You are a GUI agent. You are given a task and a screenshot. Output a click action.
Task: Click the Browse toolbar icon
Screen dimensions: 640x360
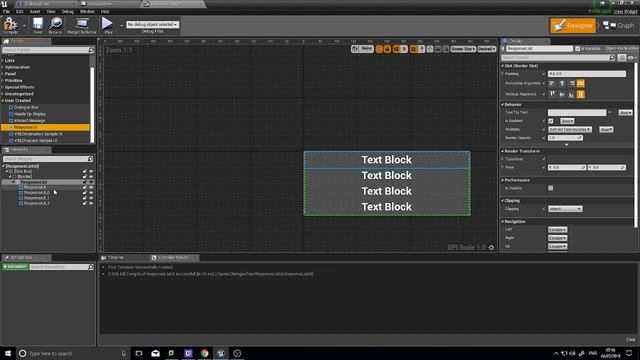click(56, 25)
